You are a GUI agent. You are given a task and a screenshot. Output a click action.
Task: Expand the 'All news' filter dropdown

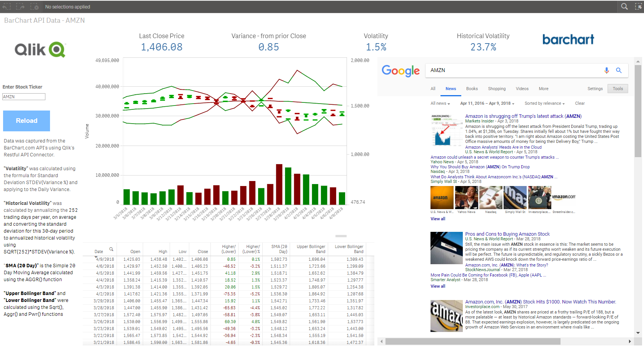(440, 103)
